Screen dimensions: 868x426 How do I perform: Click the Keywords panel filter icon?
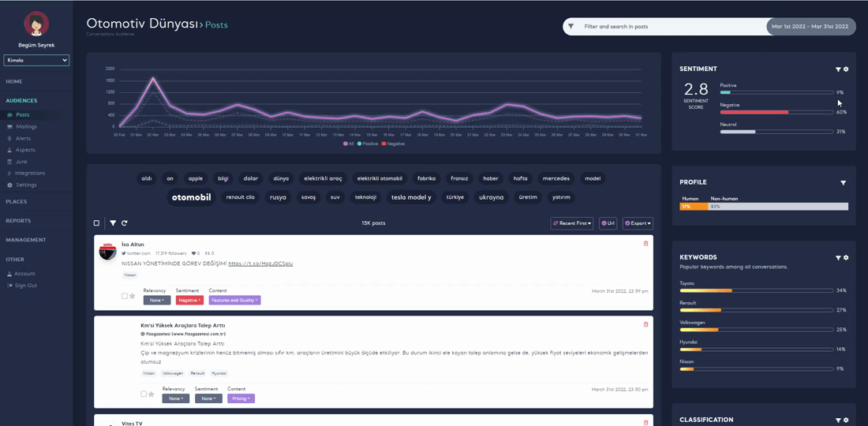[x=838, y=258]
